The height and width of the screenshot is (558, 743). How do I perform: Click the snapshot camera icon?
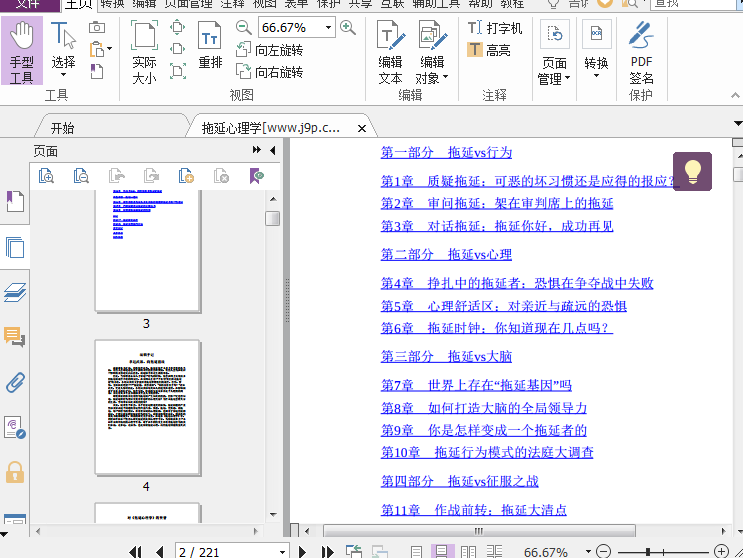pos(97,27)
